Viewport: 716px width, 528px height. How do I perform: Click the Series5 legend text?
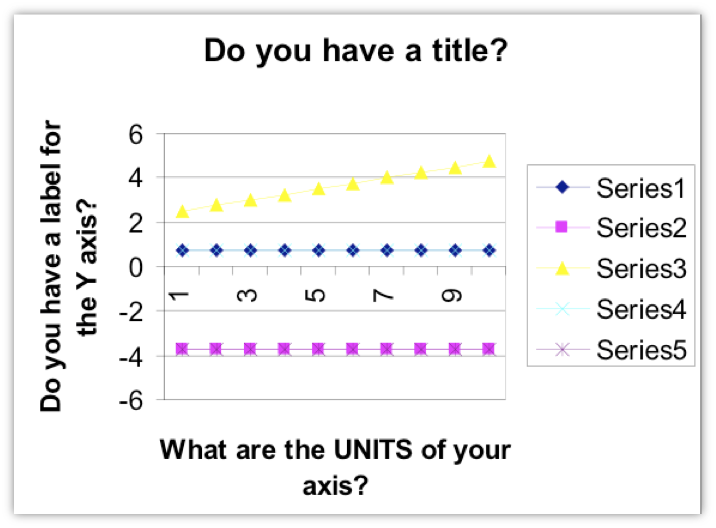click(x=641, y=350)
